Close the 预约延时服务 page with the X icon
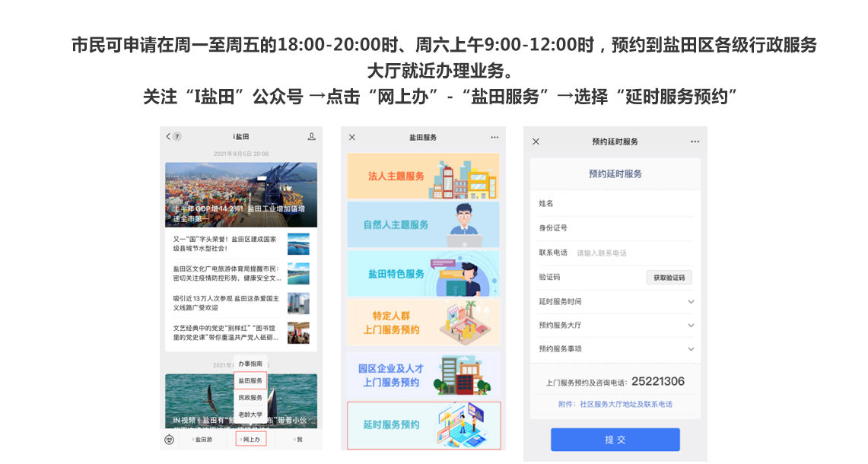Image resolution: width=868 pixels, height=464 pixels. point(536,141)
